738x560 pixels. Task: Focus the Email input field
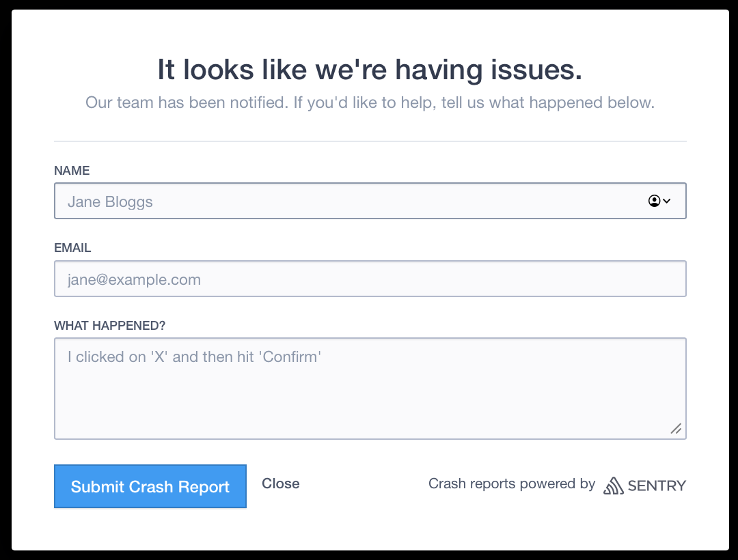370,279
